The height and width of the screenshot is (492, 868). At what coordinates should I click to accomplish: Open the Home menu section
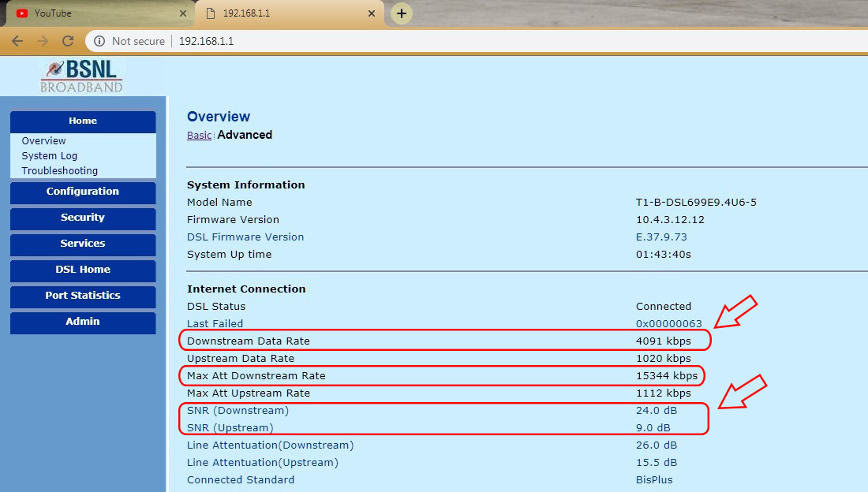pos(83,121)
